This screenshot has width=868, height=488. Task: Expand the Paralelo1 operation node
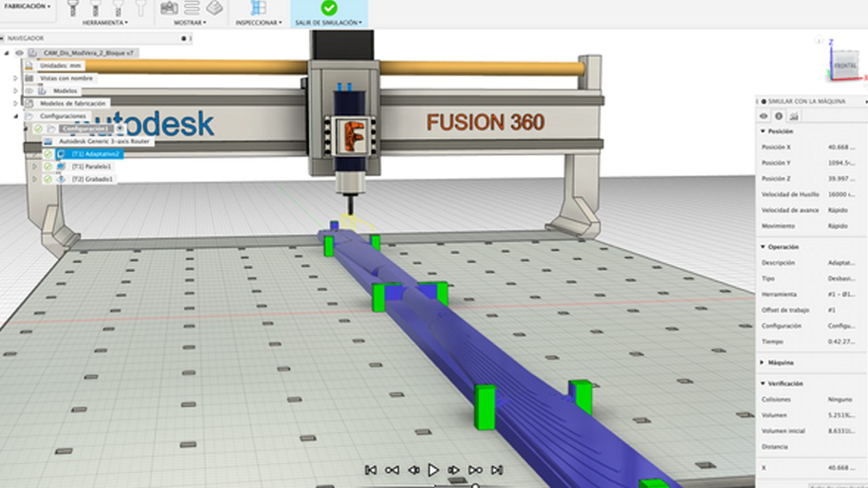(x=35, y=167)
